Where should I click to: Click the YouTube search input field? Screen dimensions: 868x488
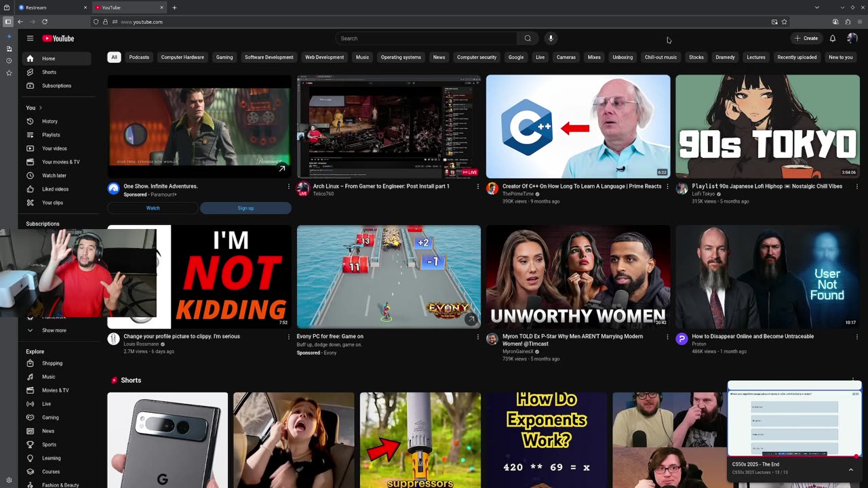coord(427,39)
